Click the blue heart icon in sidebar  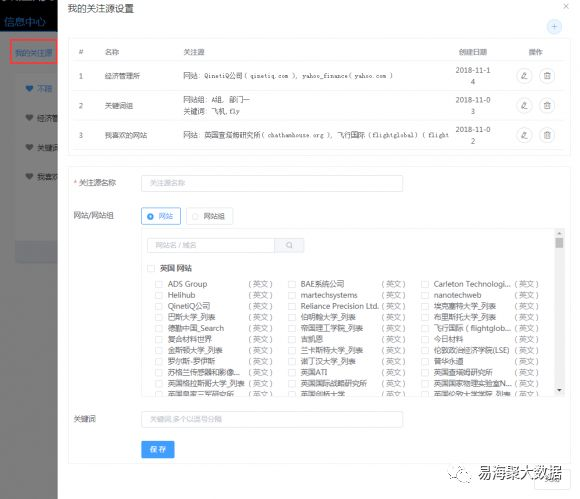coord(30,88)
